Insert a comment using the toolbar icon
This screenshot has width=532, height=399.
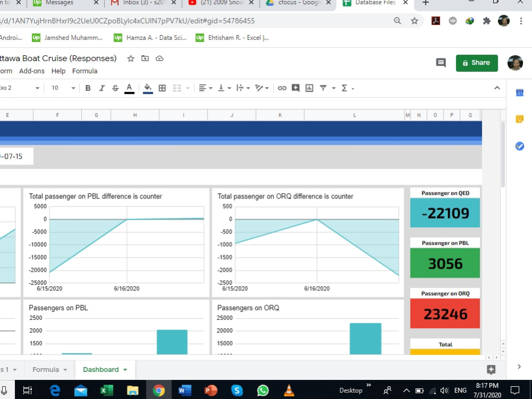[x=295, y=88]
